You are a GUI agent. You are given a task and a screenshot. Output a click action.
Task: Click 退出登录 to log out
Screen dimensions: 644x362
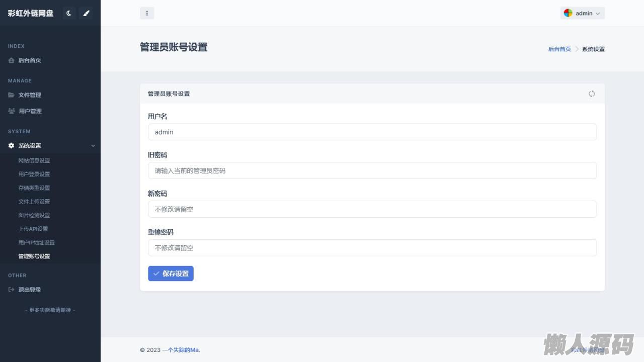30,290
